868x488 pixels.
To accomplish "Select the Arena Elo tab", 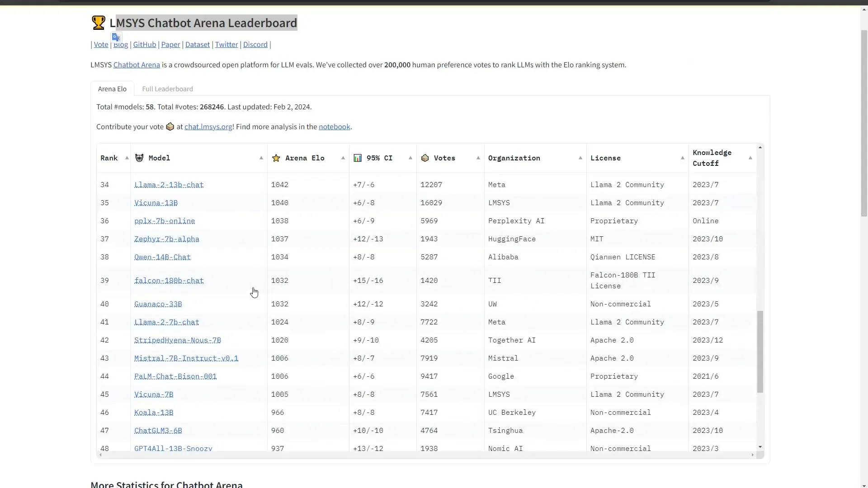I will click(x=112, y=88).
